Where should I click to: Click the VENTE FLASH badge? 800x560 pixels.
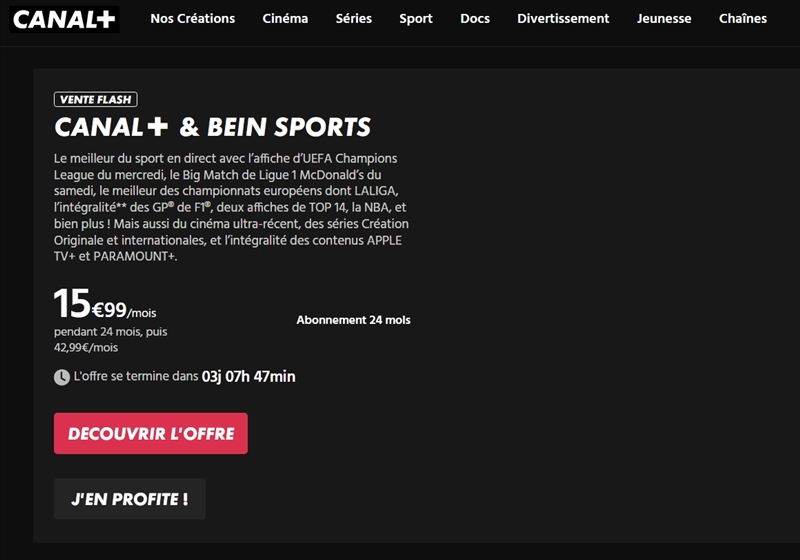tap(96, 99)
